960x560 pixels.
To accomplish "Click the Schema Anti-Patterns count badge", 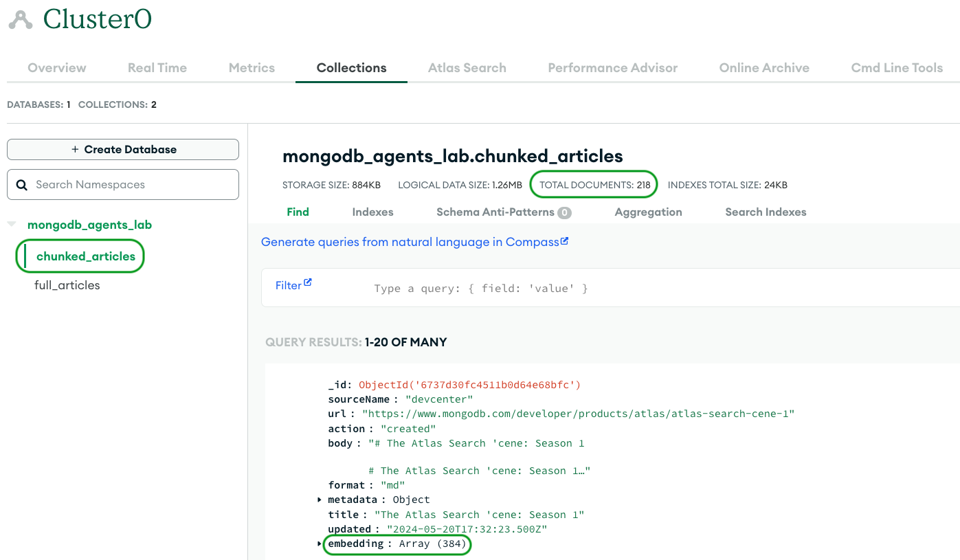I will tap(564, 213).
